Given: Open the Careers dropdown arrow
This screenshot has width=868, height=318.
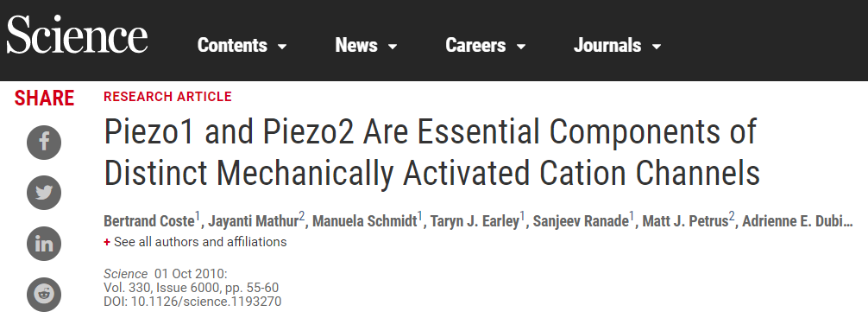Looking at the screenshot, I should [x=521, y=47].
